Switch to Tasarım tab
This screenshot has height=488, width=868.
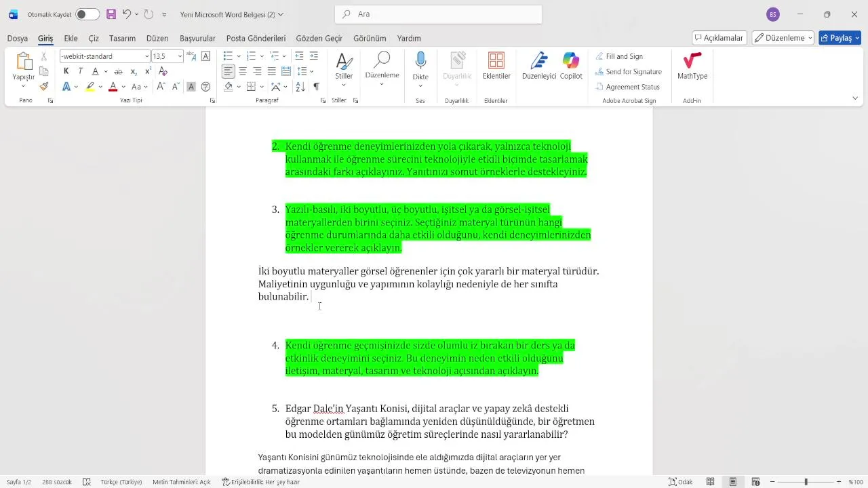[123, 39]
